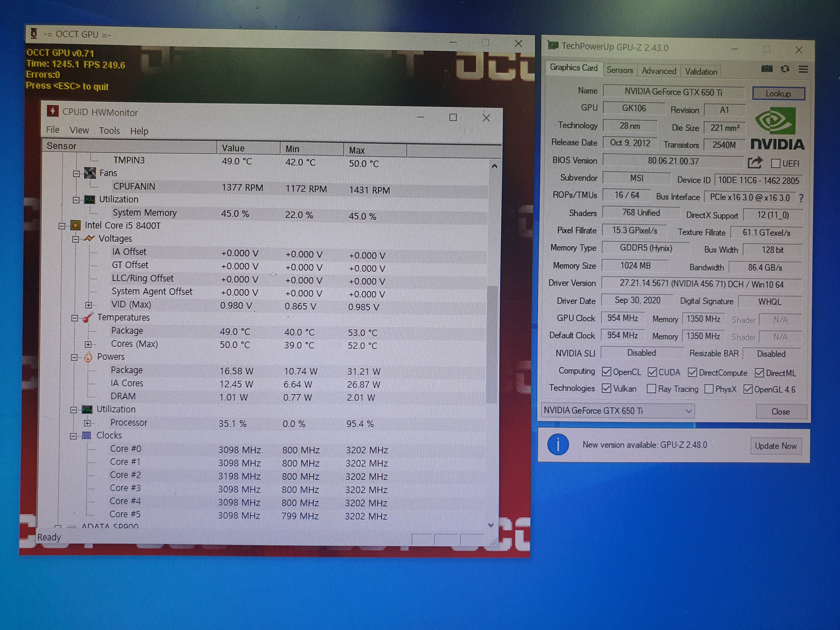Collapse the Fans tree node
The width and height of the screenshot is (840, 630).
(x=76, y=174)
